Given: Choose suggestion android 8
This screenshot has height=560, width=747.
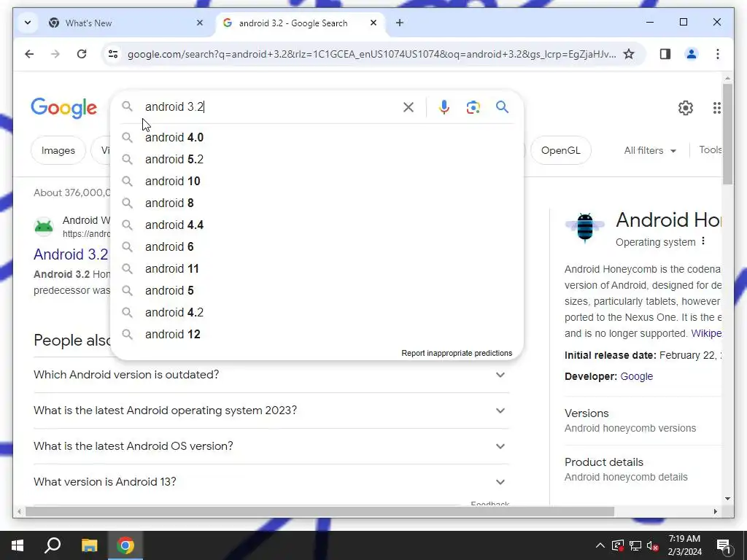Looking at the screenshot, I should point(317,203).
